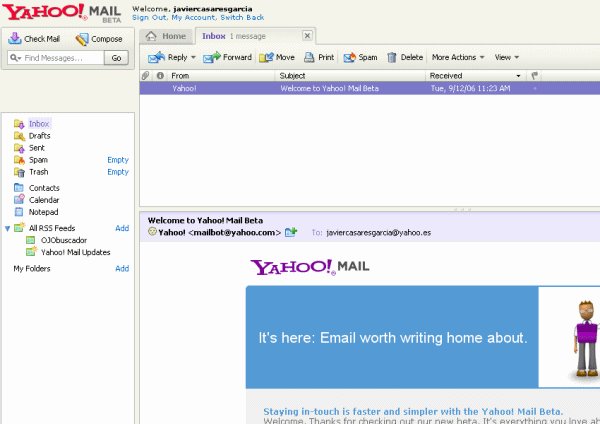This screenshot has height=424, width=600.
Task: Click the Check Mail icon
Action: (15, 38)
